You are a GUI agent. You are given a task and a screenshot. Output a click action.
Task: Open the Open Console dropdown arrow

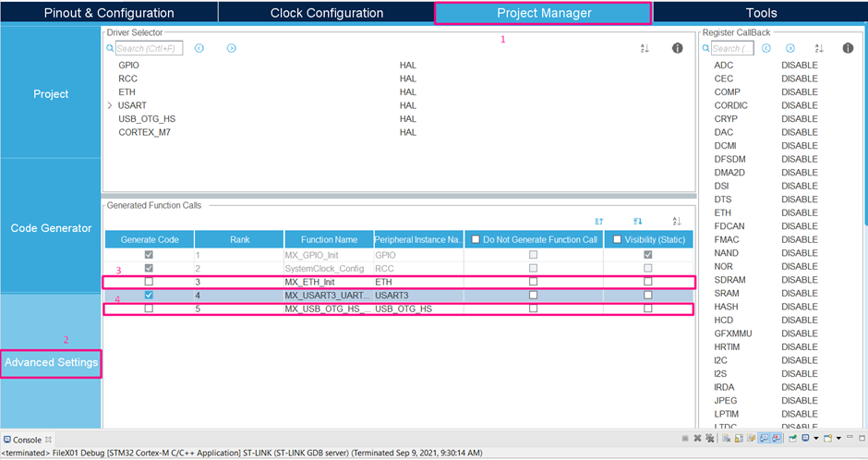[x=838, y=439]
